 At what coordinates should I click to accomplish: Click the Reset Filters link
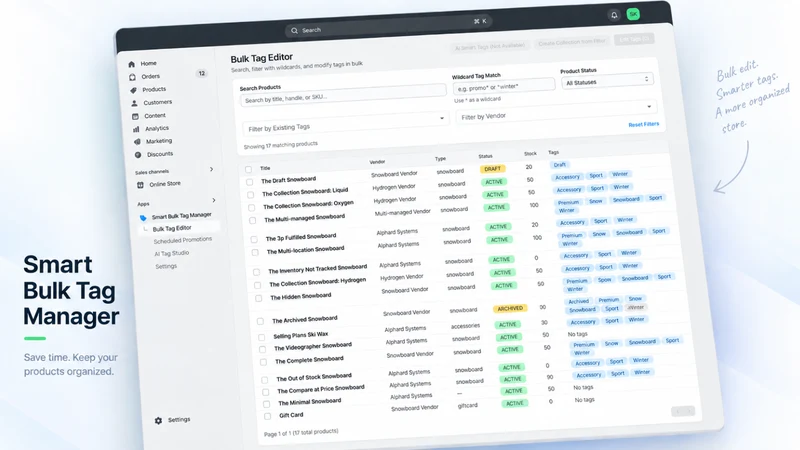click(643, 124)
